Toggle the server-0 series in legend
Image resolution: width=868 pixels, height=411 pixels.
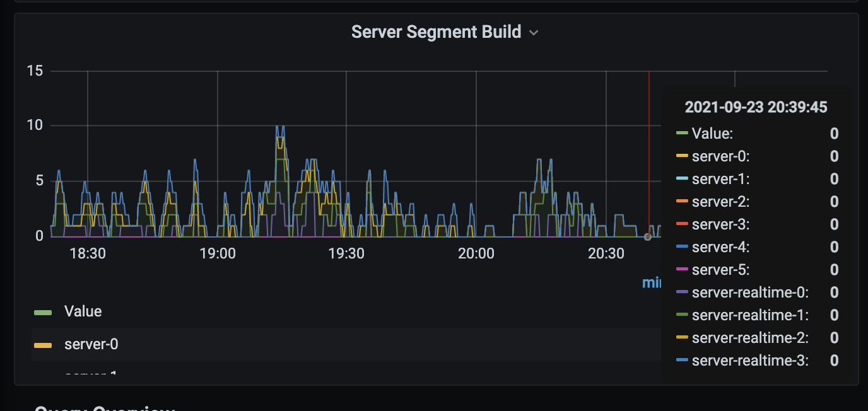91,344
